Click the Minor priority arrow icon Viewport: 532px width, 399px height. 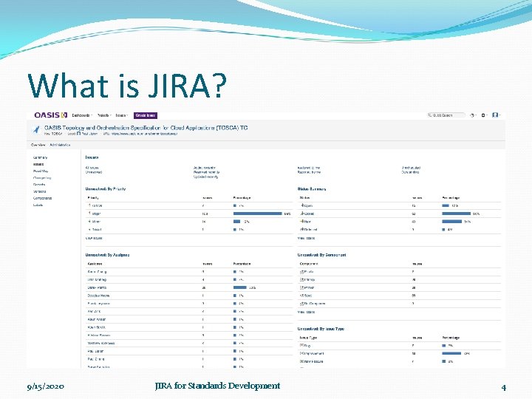click(x=89, y=221)
